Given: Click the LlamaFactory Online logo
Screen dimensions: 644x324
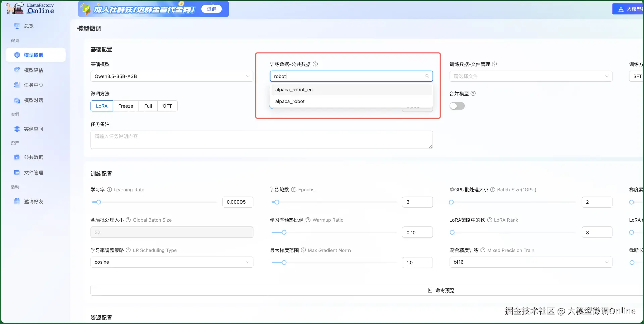Looking at the screenshot, I should click(30, 8).
